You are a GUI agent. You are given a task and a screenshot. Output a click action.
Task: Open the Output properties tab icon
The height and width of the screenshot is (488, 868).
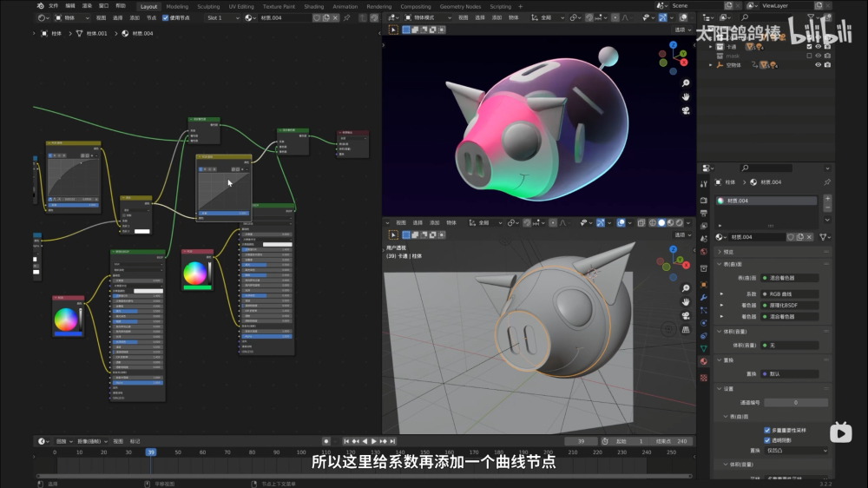point(704,214)
